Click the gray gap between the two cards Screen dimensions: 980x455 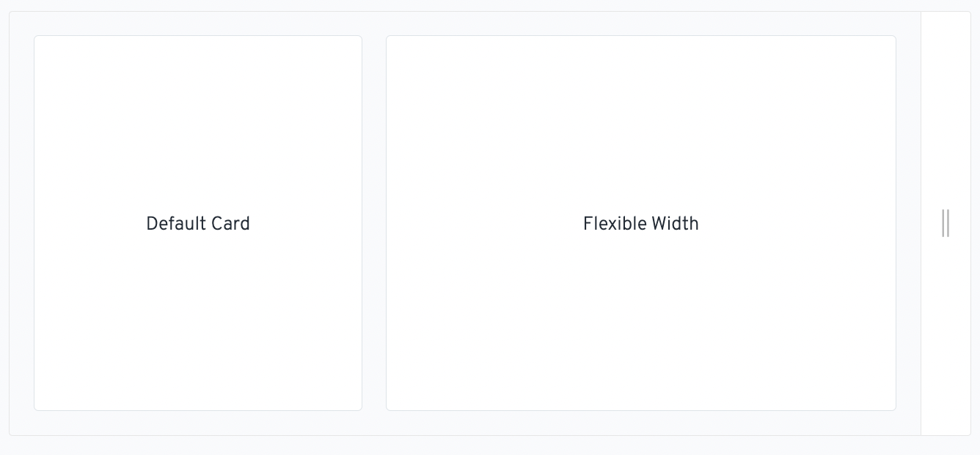(x=374, y=223)
